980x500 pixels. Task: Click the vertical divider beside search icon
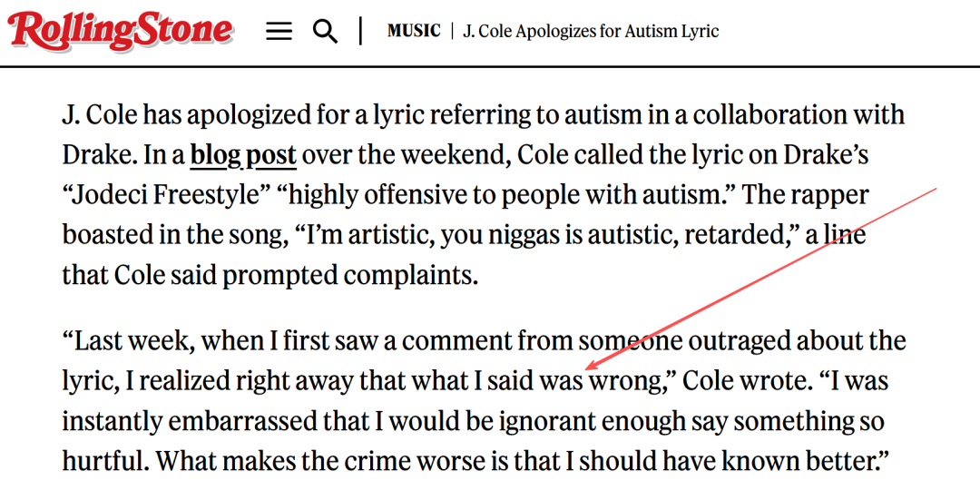[x=360, y=31]
